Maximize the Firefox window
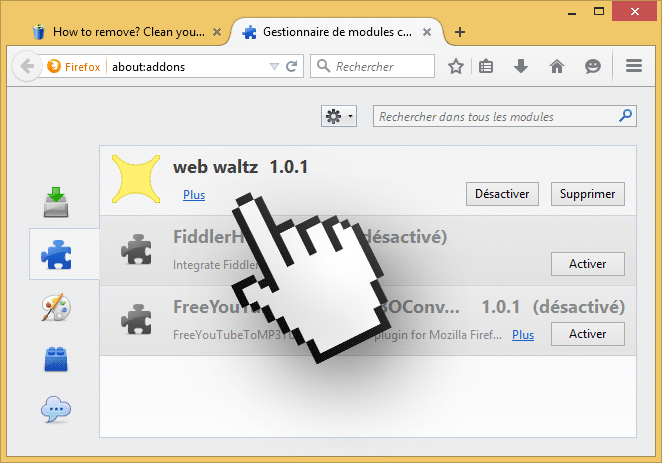 pos(599,11)
